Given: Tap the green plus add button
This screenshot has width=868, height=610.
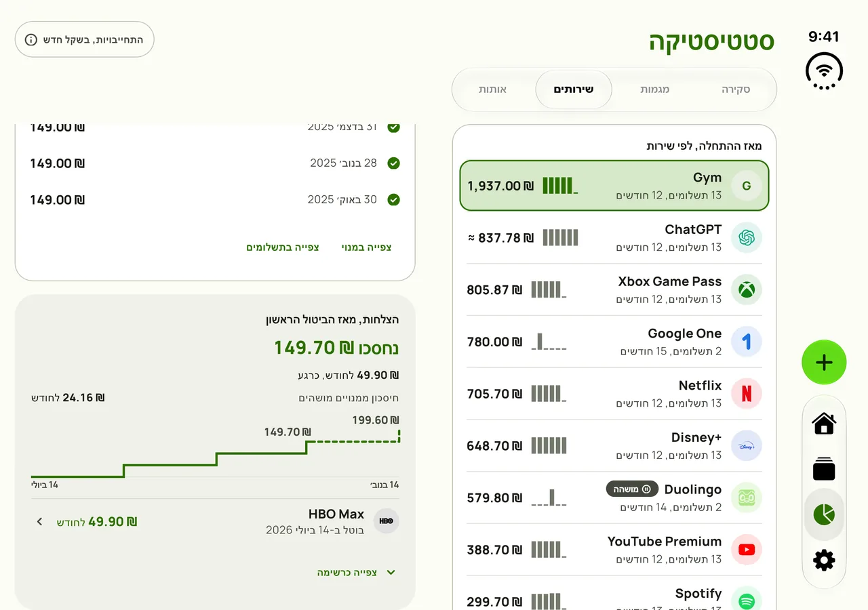Looking at the screenshot, I should pos(824,363).
